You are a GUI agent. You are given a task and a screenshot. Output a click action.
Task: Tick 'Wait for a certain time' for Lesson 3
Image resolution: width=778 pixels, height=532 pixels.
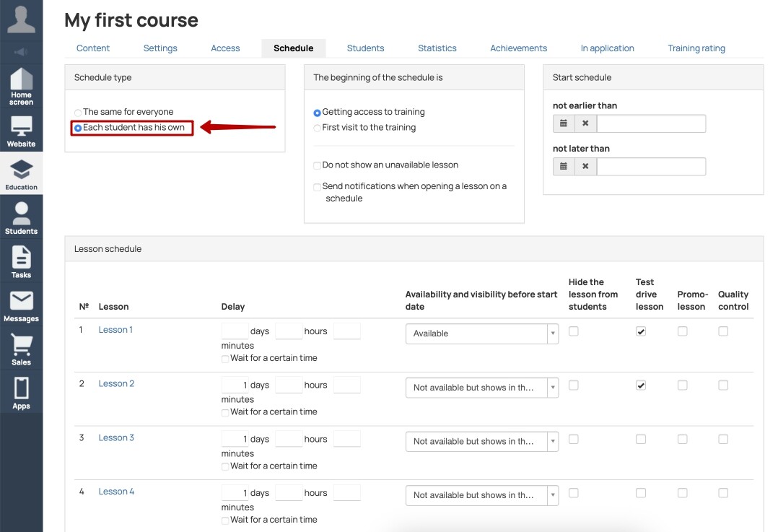pyautogui.click(x=225, y=466)
